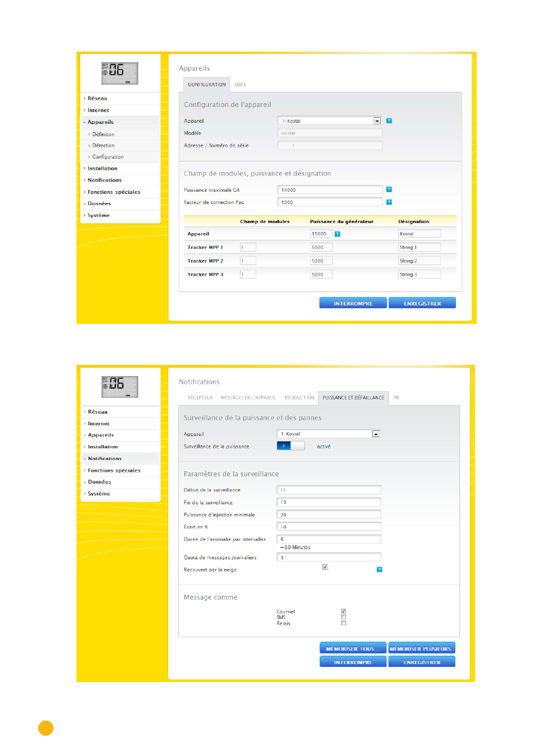The width and height of the screenshot is (535, 756).
Task: Enable the Relais message checkbox
Action: [x=343, y=623]
